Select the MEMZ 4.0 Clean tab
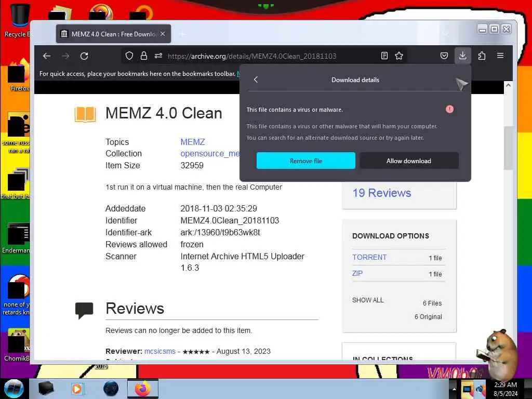This screenshot has width=532, height=399. pyautogui.click(x=113, y=34)
